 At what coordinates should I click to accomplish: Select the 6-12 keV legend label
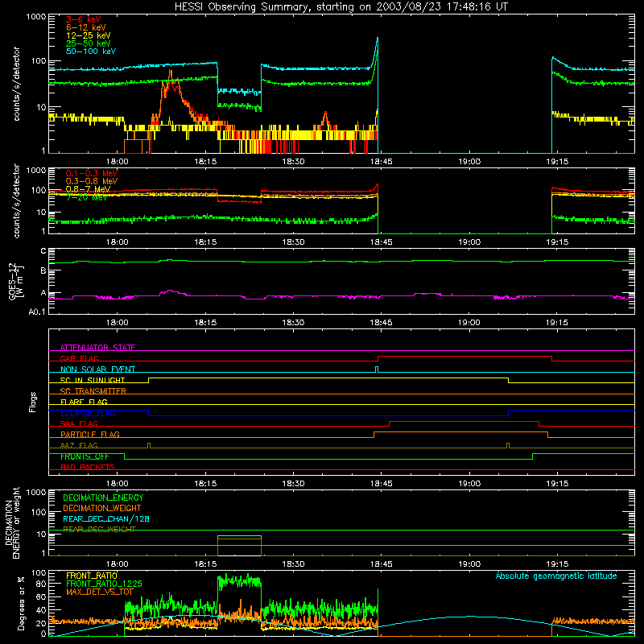[x=86, y=27]
